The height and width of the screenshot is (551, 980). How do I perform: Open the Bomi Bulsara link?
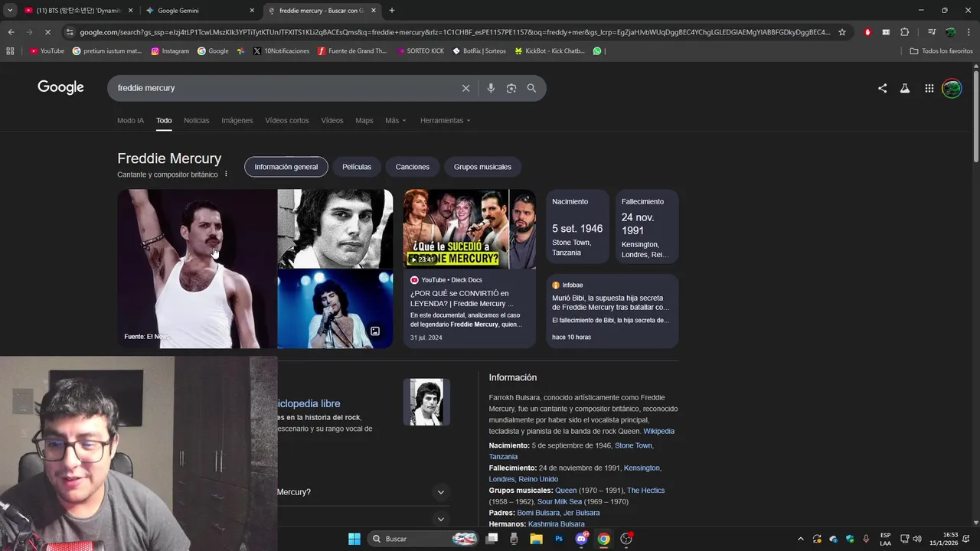pos(538,513)
